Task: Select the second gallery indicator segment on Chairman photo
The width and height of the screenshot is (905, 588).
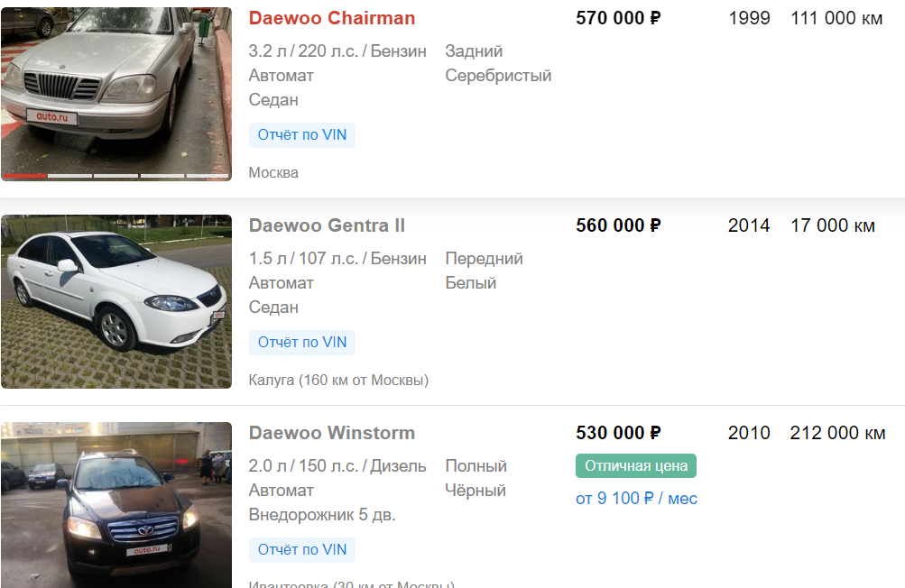Action: click(x=69, y=176)
